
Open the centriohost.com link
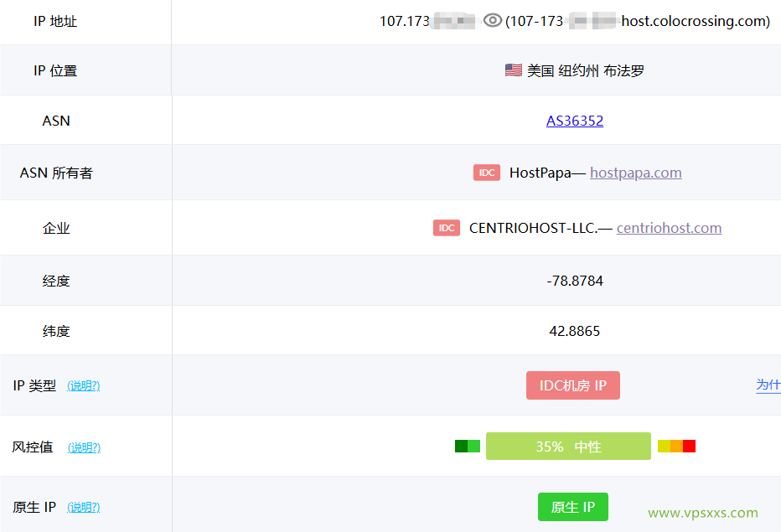pos(669,228)
